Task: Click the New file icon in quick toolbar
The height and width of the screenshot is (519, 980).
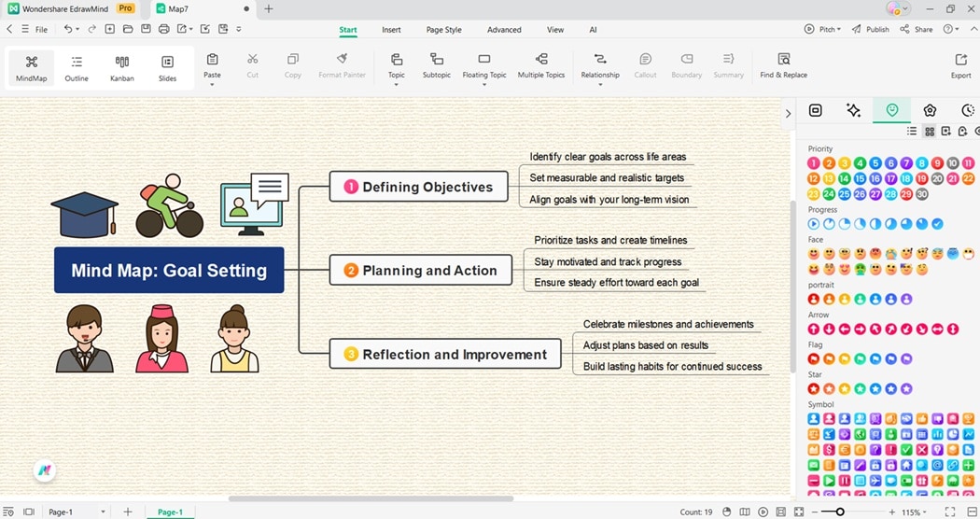Action: 110,29
